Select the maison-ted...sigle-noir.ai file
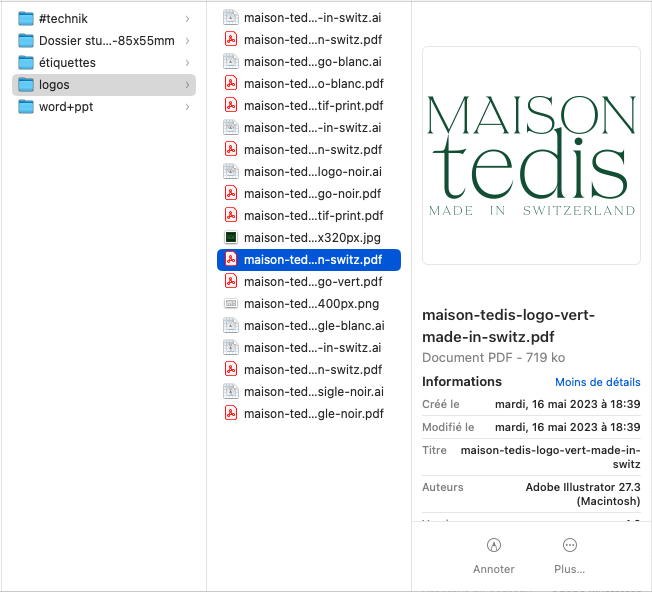The width and height of the screenshot is (652, 592). [x=309, y=392]
